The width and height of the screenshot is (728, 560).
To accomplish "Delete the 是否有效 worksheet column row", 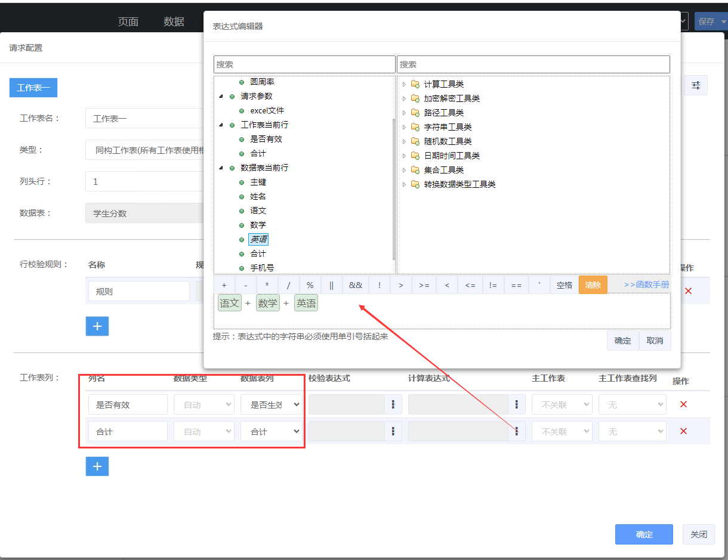I will coord(683,404).
